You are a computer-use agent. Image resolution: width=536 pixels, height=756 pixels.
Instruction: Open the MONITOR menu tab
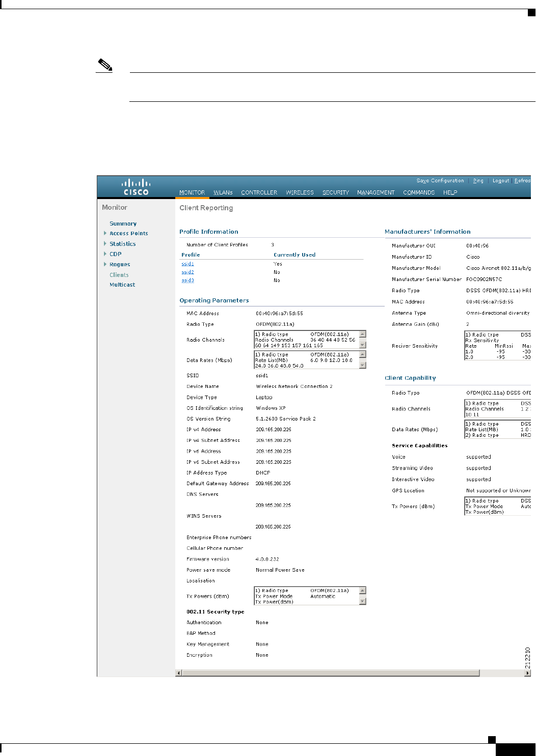(192, 192)
